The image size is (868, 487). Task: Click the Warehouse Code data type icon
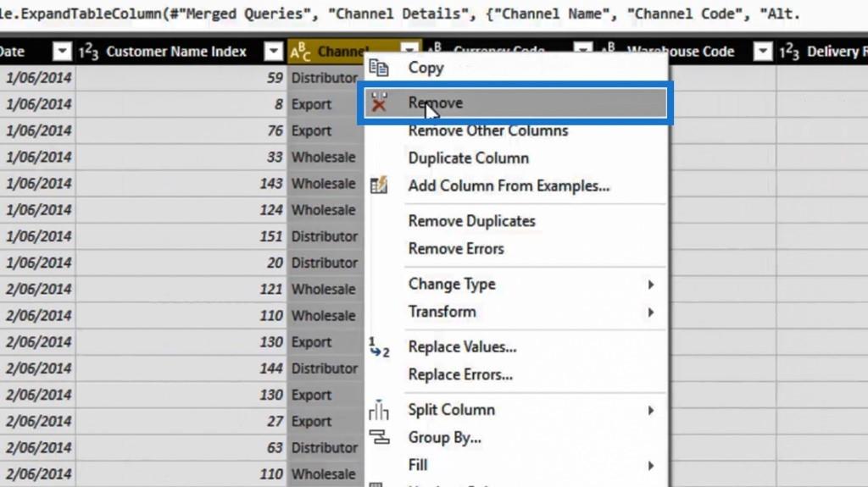[x=609, y=51]
